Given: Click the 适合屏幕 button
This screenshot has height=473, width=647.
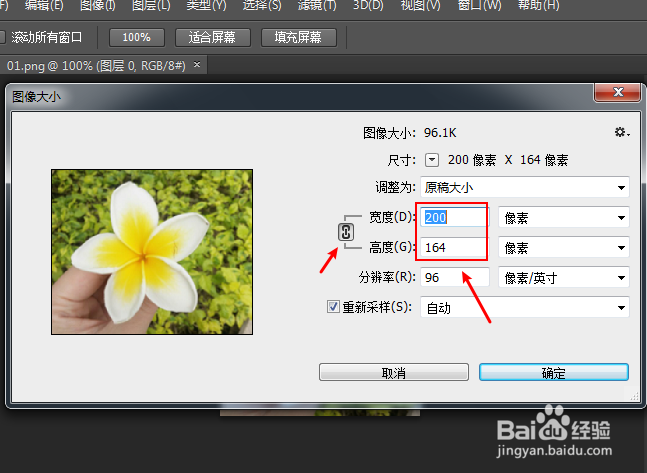Looking at the screenshot, I should (x=213, y=38).
